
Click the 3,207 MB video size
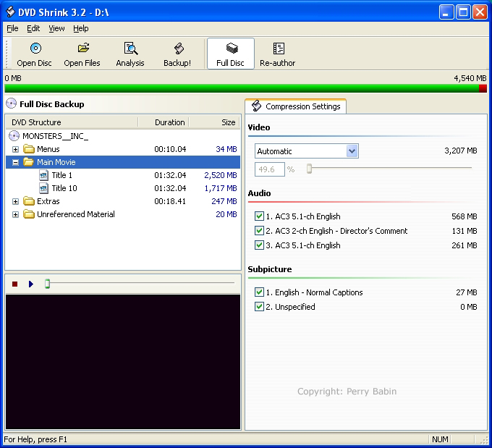click(461, 151)
